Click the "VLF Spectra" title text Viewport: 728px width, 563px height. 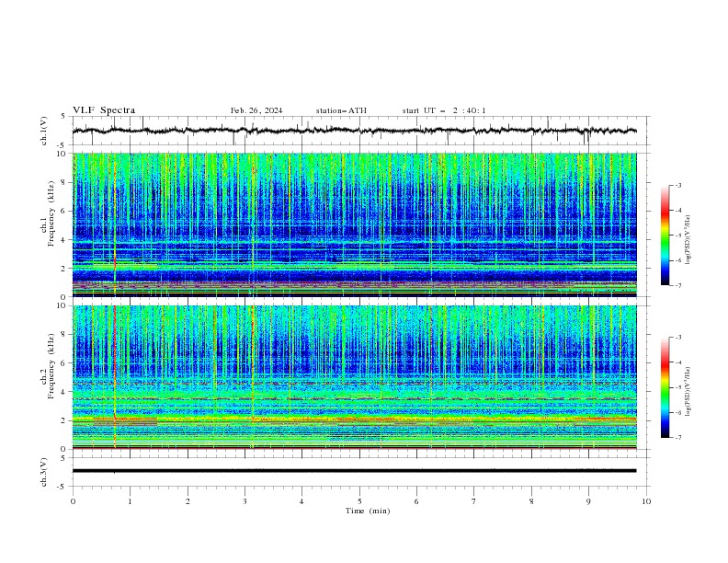104,110
